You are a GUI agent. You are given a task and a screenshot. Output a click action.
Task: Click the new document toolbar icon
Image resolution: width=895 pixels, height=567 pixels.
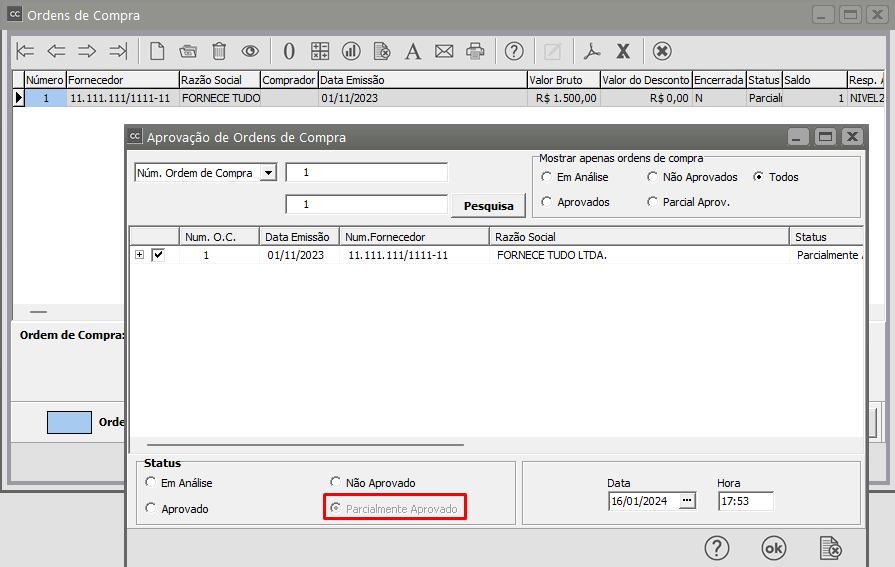(x=157, y=51)
